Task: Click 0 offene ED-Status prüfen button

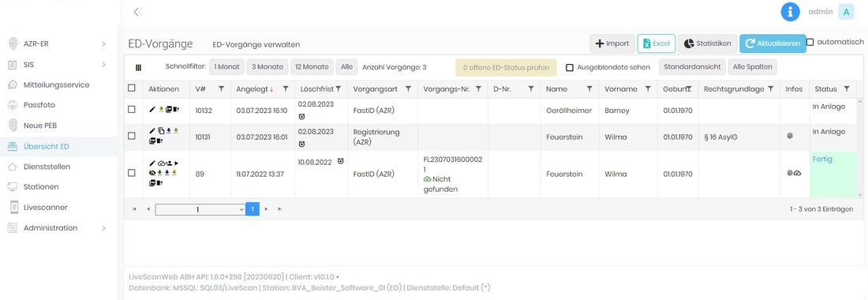Action: [x=505, y=68]
